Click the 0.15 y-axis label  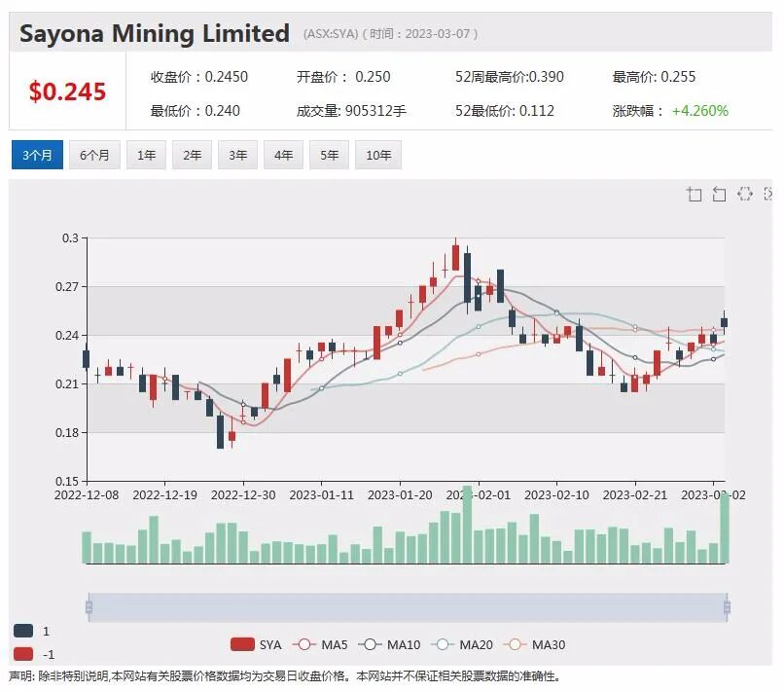67,481
